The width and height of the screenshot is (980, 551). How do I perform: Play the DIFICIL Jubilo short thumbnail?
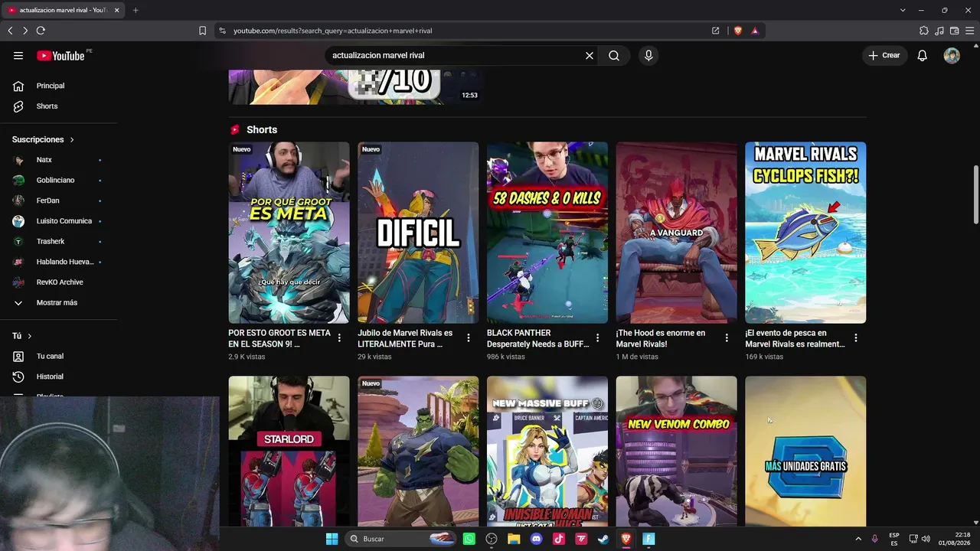pyautogui.click(x=418, y=233)
